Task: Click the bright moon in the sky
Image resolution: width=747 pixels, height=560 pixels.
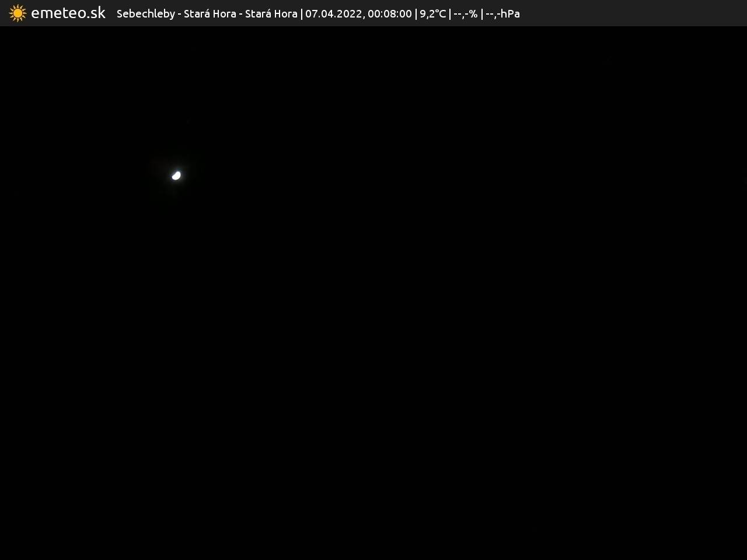Action: point(176,175)
